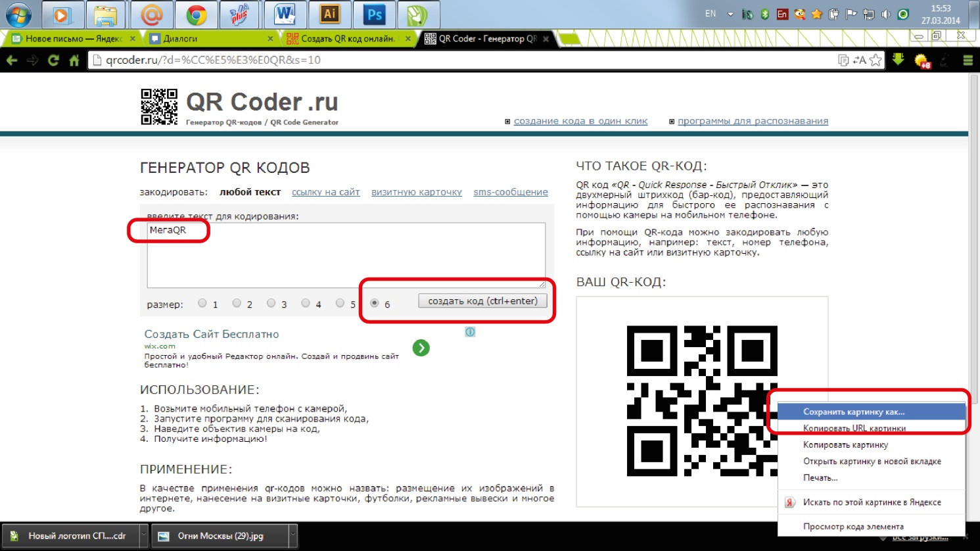Click the text area containing МегаQR
The height and width of the screenshot is (551, 980).
pos(346,255)
